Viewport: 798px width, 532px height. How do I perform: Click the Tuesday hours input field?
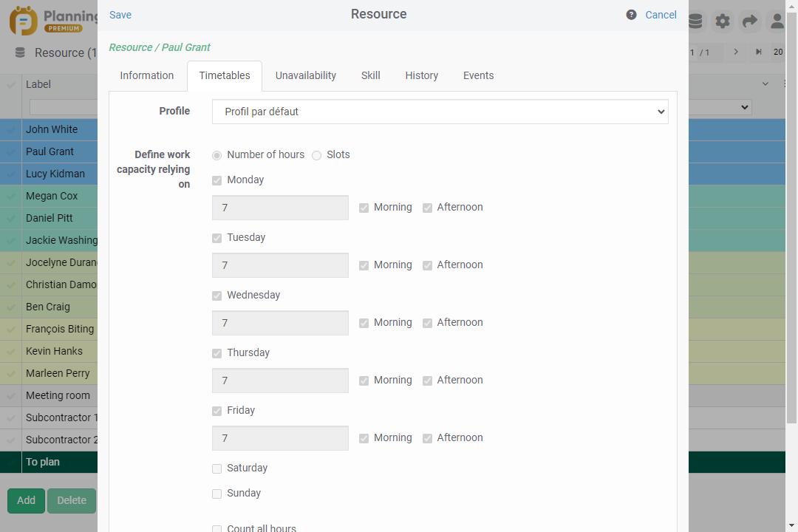[280, 265]
